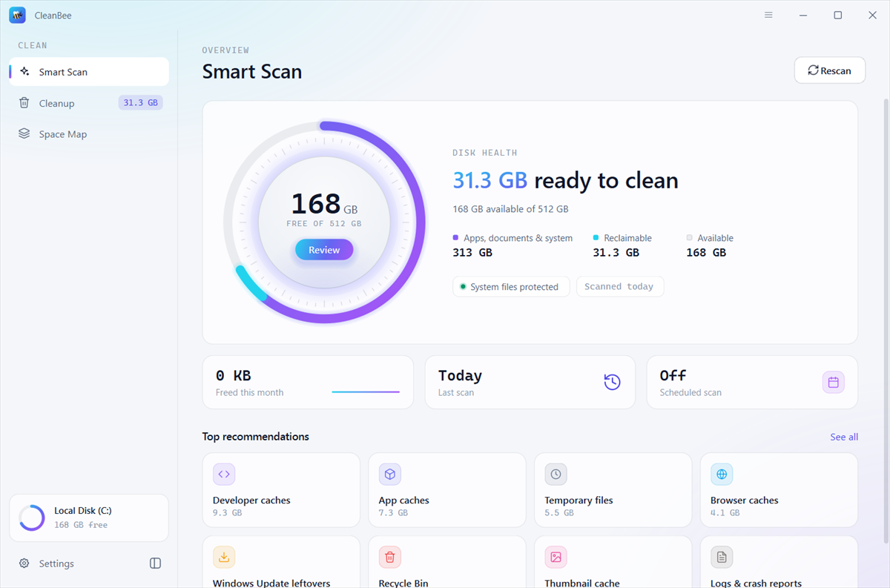This screenshot has height=588, width=890.
Task: Click the Rescan button
Action: tap(830, 70)
